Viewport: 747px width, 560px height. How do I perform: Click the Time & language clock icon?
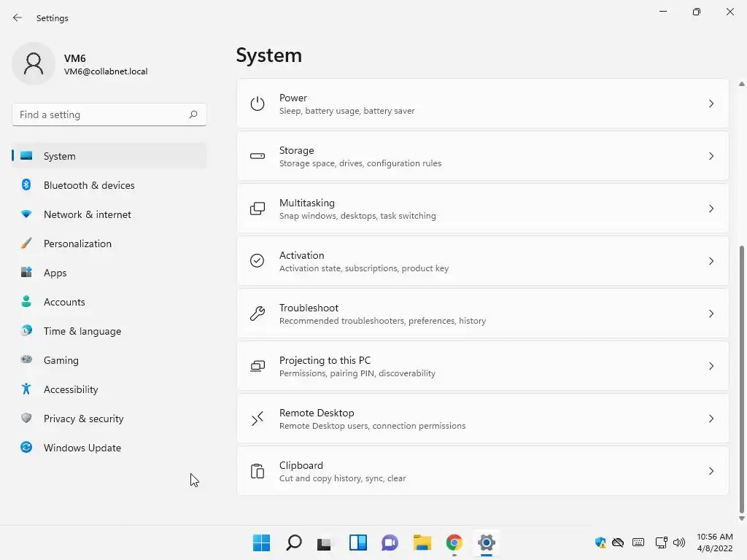26,330
